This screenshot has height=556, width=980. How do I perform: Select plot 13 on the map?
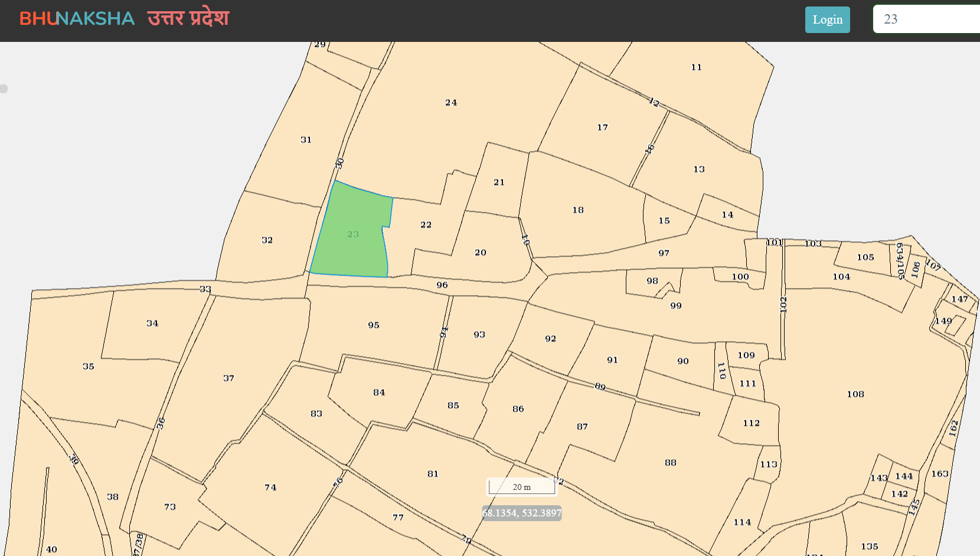point(699,169)
